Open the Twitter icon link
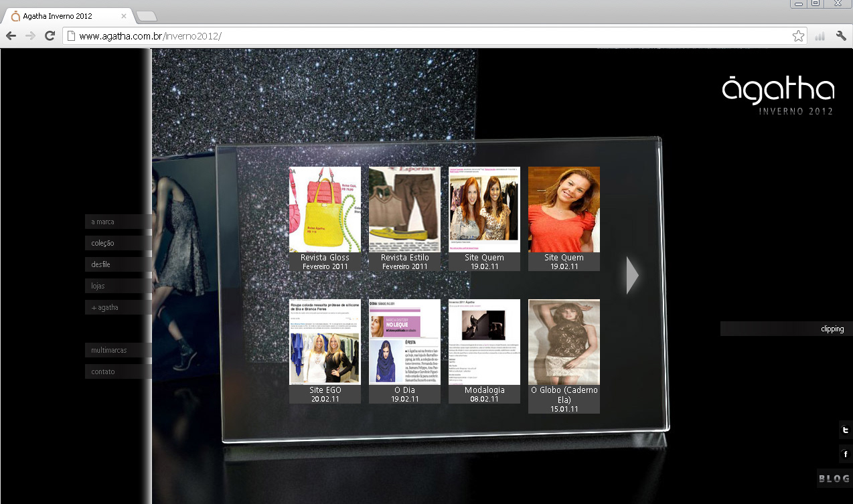Viewport: 853px width, 504px height. [846, 430]
